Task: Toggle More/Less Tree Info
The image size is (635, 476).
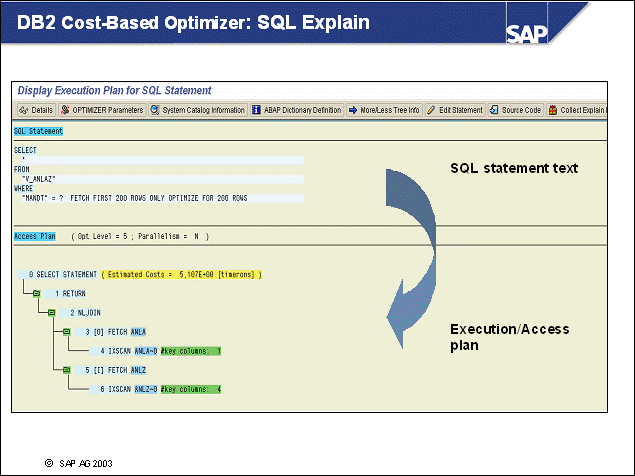Action: (x=384, y=110)
